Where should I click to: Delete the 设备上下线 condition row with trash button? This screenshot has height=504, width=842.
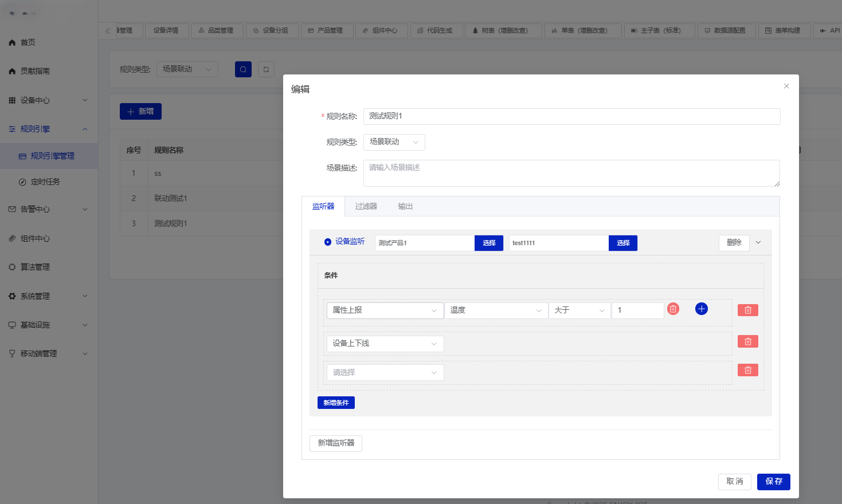748,341
